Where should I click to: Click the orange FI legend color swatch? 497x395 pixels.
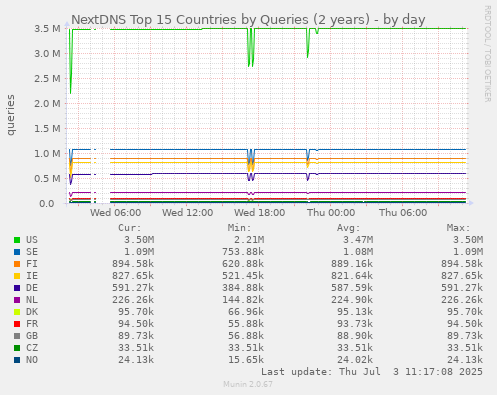(x=17, y=264)
